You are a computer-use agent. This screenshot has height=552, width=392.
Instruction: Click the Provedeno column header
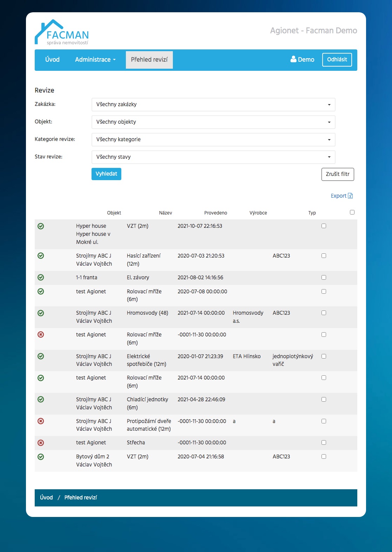coord(216,213)
